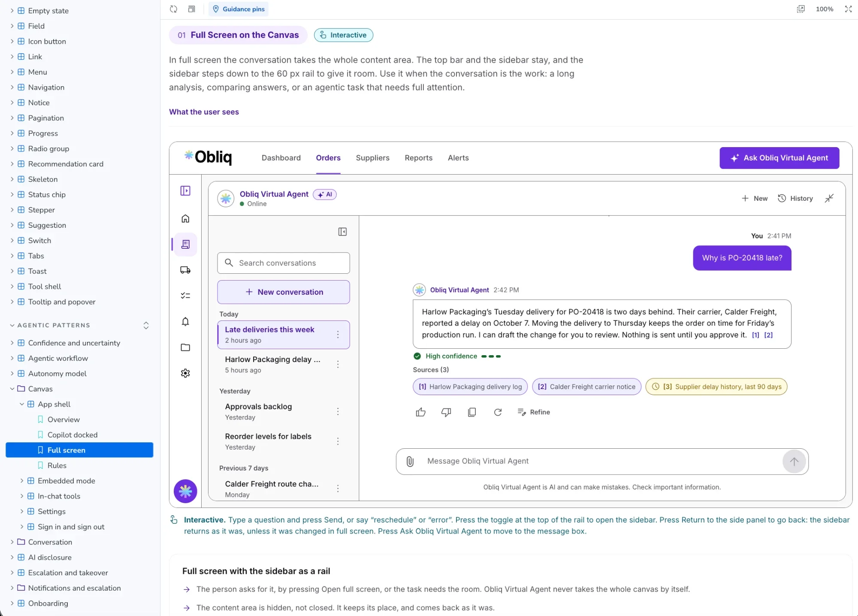
Task: Expand the Tabs component node
Action: 12,256
